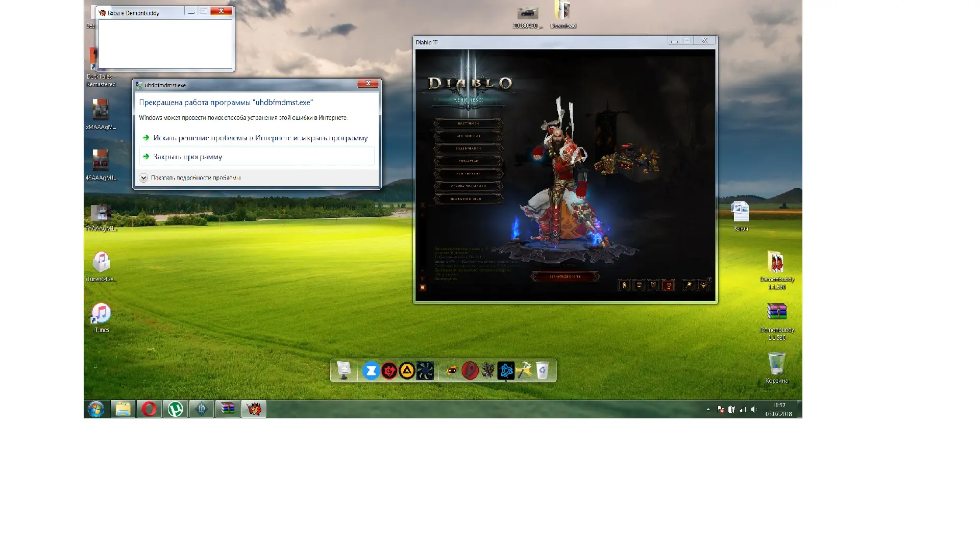Launch the grey winged figure icon in the dock
This screenshot has height=551, width=980.
tap(488, 371)
